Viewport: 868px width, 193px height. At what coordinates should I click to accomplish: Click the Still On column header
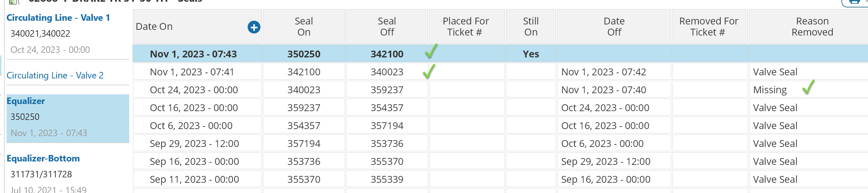point(531,27)
